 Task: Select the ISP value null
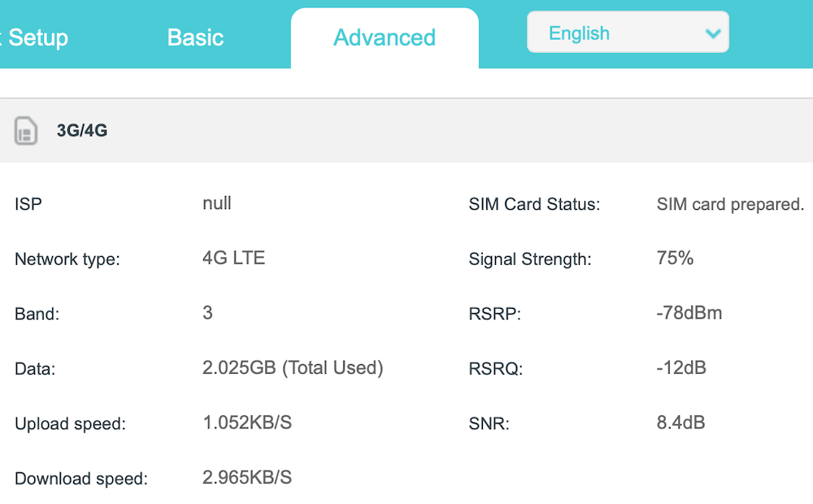point(217,202)
